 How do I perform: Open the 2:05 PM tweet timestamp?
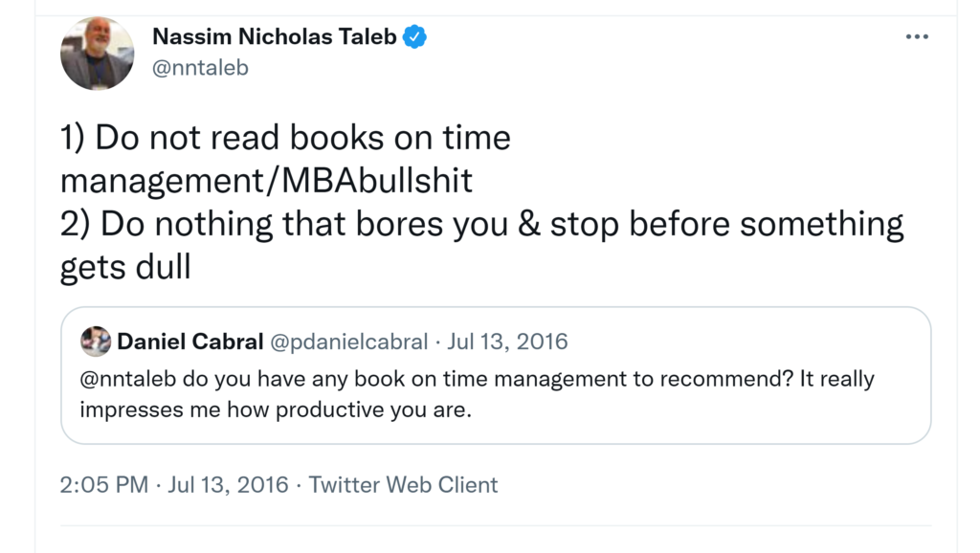(x=103, y=485)
